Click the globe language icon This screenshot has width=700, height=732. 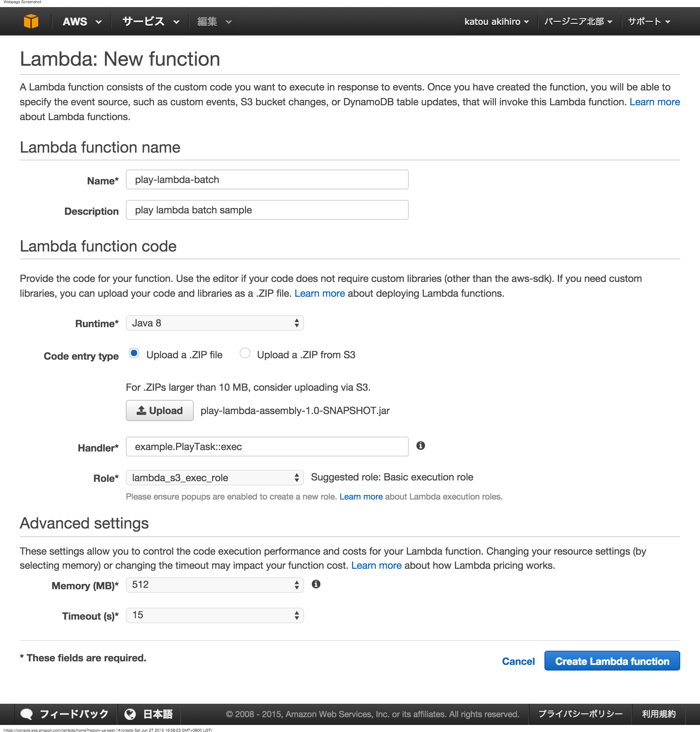pos(130,714)
